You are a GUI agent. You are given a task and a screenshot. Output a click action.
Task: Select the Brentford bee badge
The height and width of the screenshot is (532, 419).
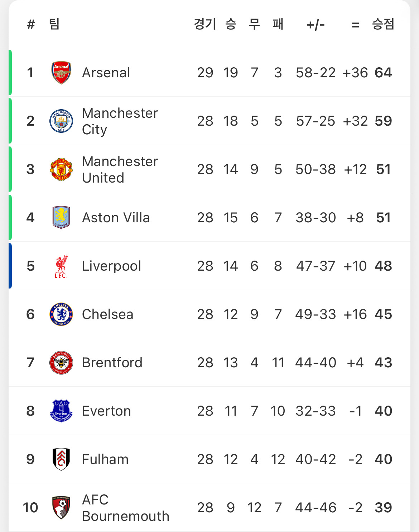tap(61, 363)
